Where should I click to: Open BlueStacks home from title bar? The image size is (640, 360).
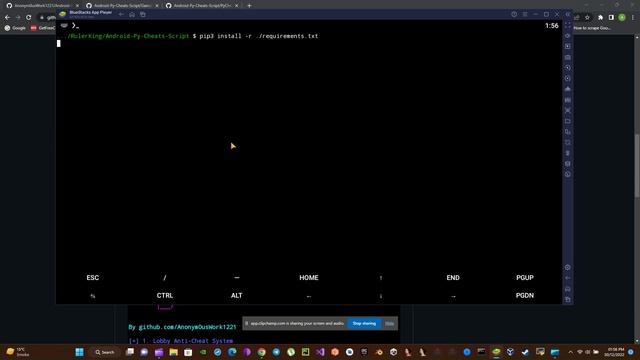pos(132,14)
